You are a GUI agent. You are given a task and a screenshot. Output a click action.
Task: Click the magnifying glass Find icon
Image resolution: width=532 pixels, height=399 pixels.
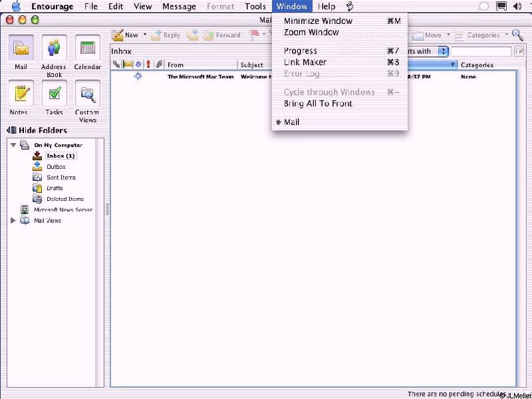(x=517, y=35)
